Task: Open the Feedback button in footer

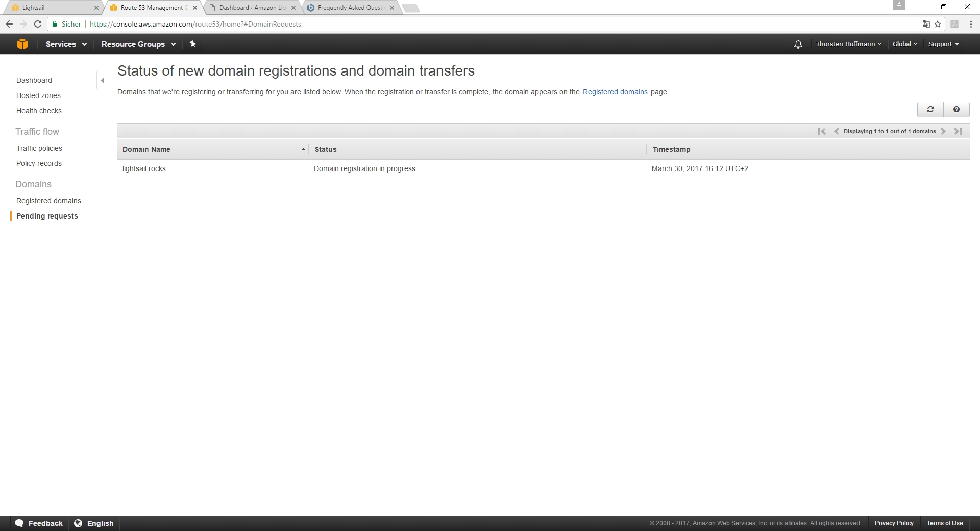Action: [39, 523]
